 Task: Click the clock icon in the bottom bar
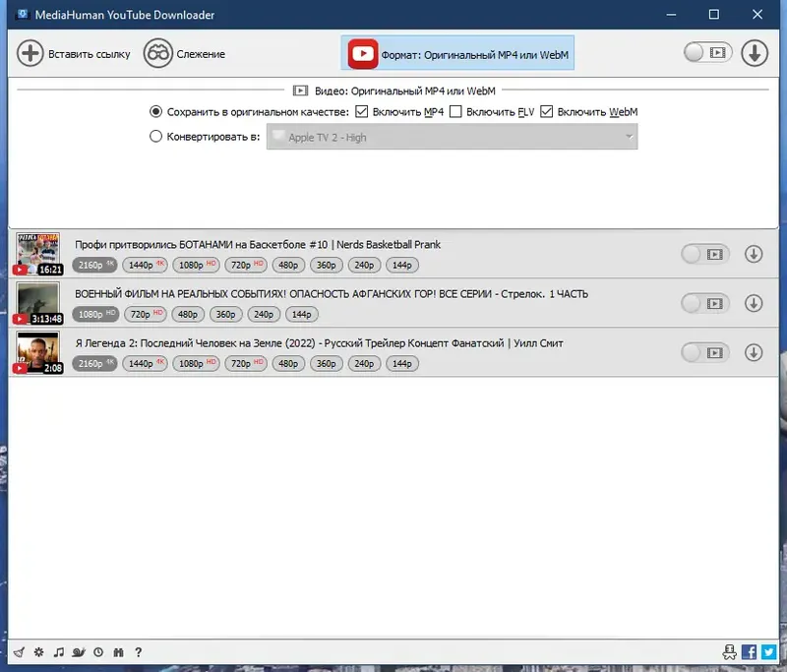pos(98,652)
